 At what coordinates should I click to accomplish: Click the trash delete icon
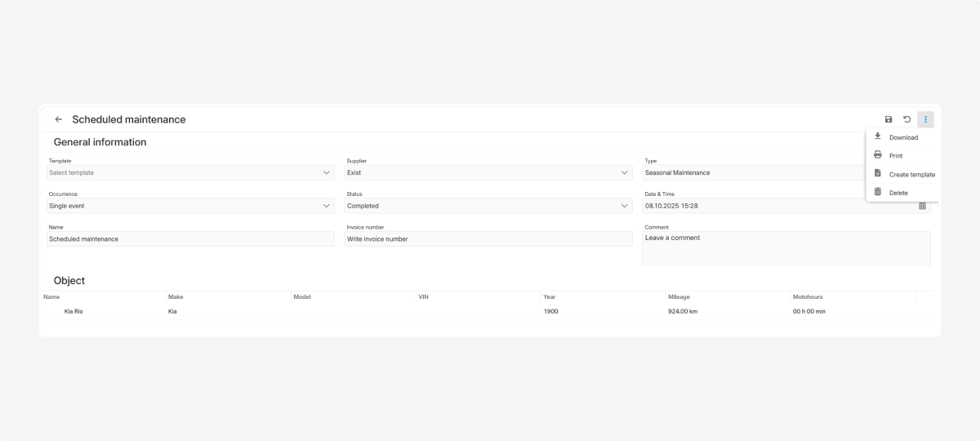click(878, 192)
